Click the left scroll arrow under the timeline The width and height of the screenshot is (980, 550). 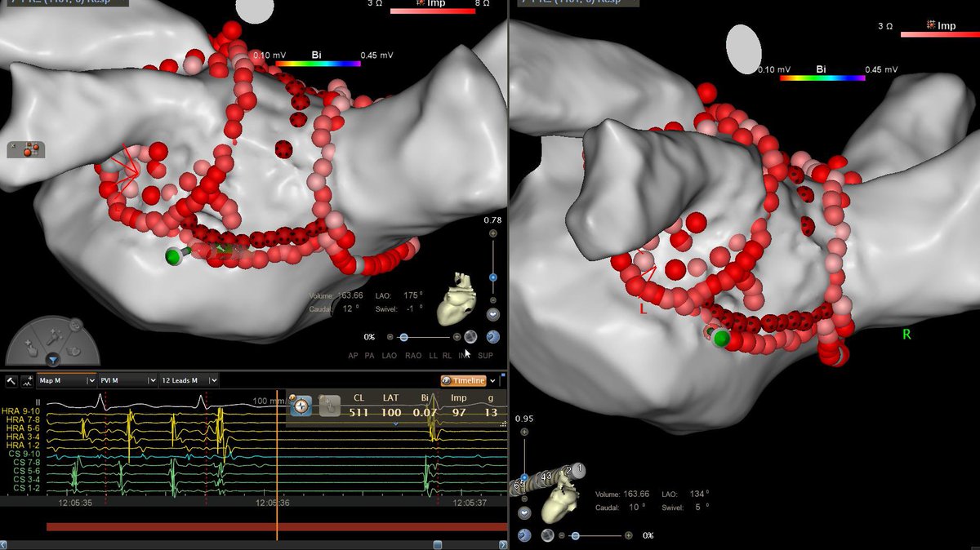click(5, 544)
